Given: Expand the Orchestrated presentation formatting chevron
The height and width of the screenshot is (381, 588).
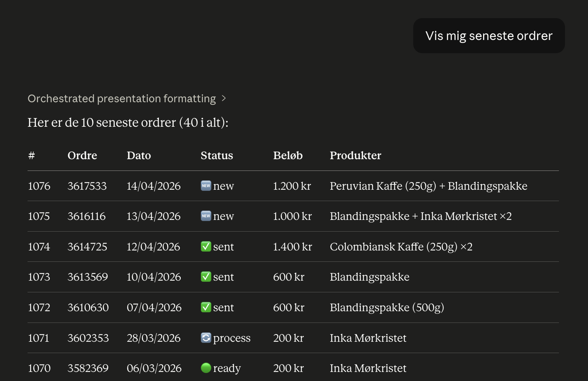Looking at the screenshot, I should tap(224, 98).
